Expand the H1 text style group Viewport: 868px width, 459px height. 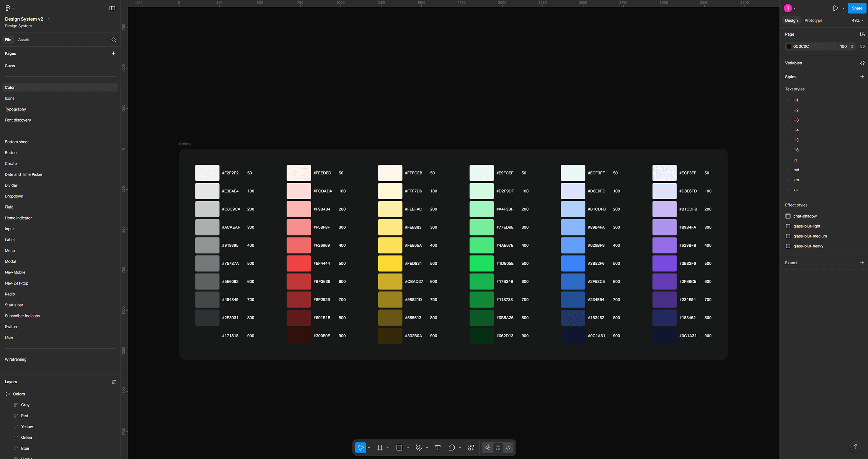[788, 100]
